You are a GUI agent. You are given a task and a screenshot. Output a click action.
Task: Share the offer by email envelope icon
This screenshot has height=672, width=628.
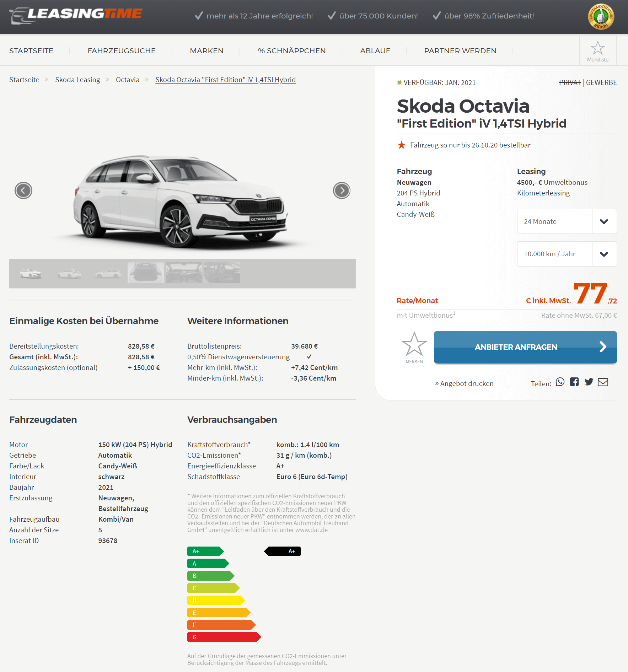[x=603, y=382]
